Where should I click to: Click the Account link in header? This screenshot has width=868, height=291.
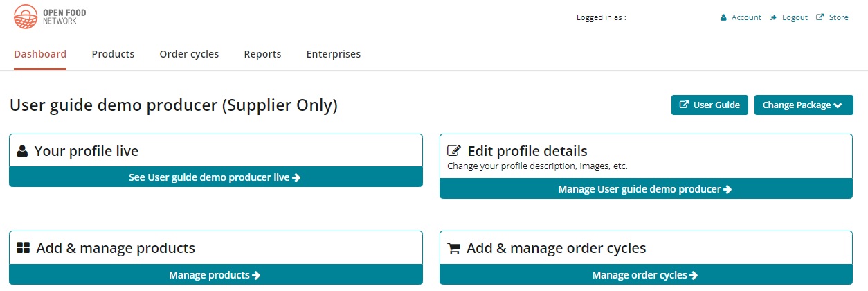746,18
